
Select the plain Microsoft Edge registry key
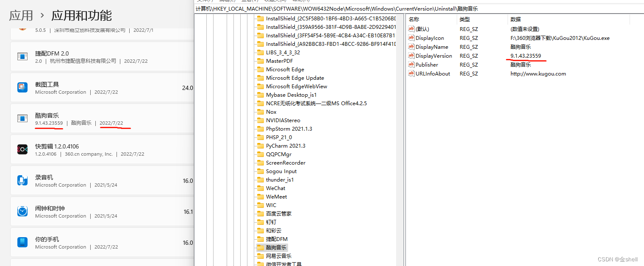tap(285, 70)
